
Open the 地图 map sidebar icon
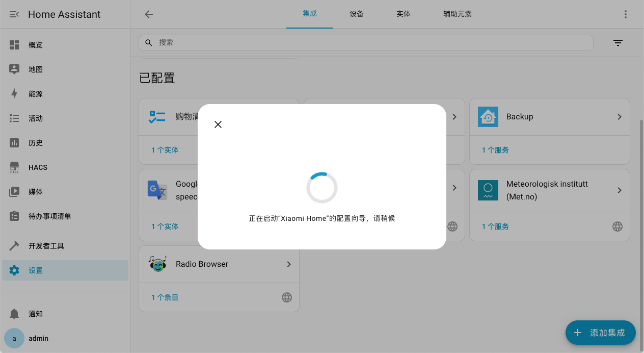(x=14, y=69)
